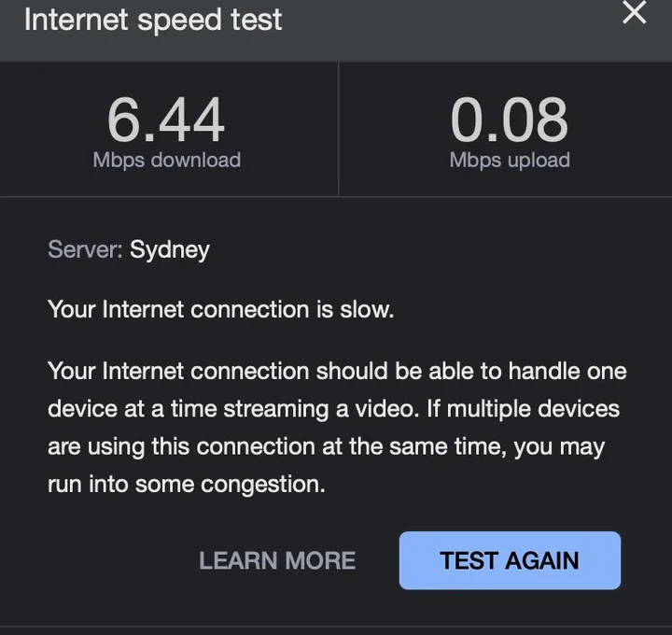
Task: Click the line starting "Your Internet connection should"
Action: [x=336, y=371]
